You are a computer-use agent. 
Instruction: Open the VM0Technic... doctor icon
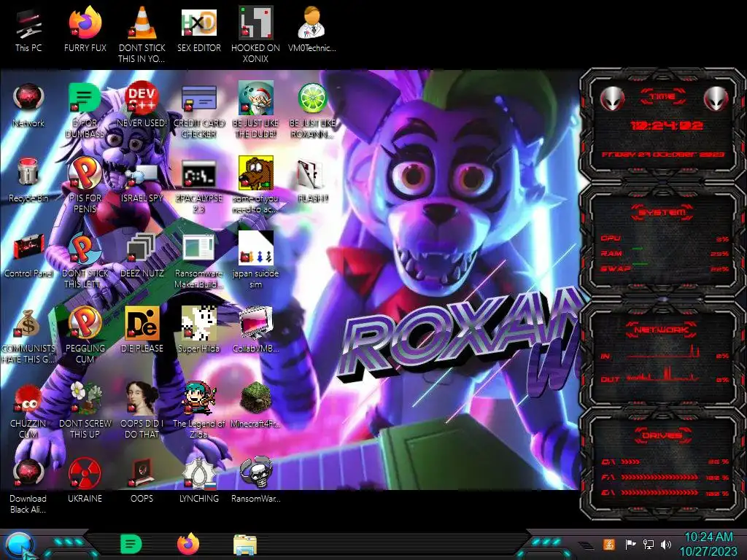311,29
